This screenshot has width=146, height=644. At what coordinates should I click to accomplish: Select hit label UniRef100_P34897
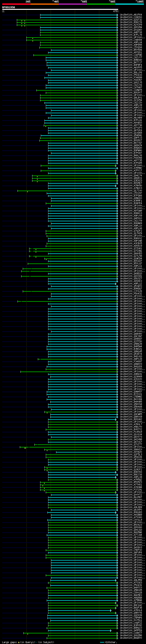pyautogui.click(x=131, y=361)
